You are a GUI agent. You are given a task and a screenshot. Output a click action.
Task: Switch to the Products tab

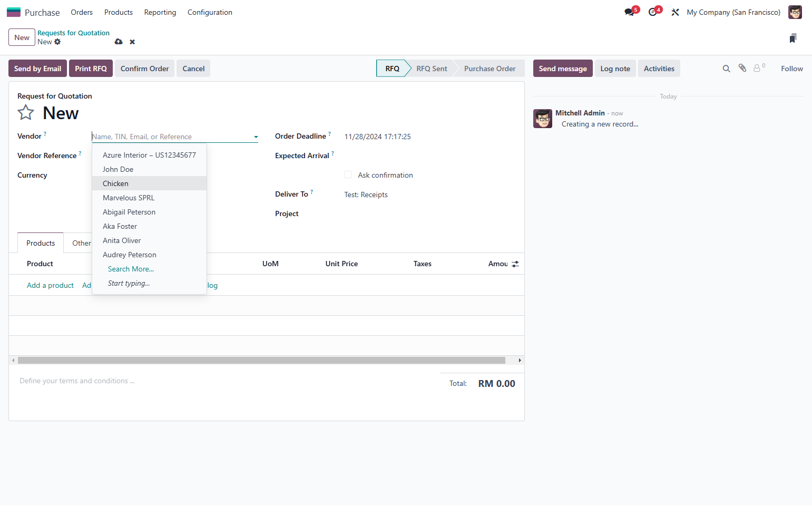click(x=41, y=243)
